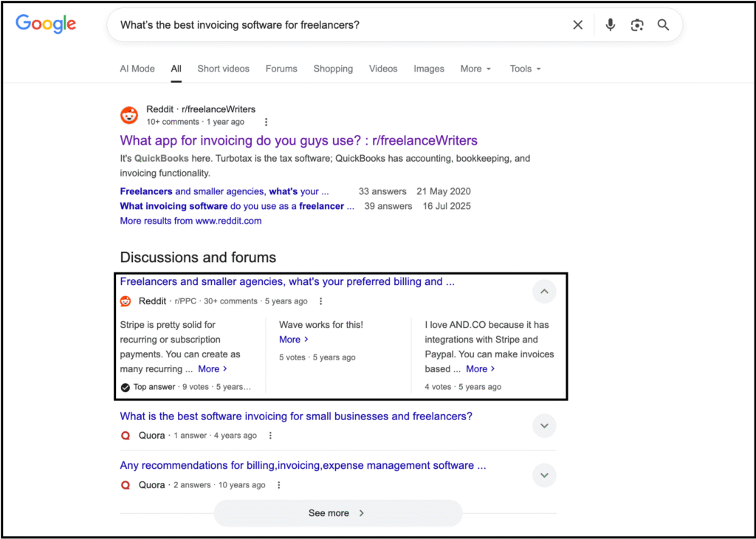Click the magnifying glass to search
Image resolution: width=756 pixels, height=539 pixels.
(x=663, y=24)
